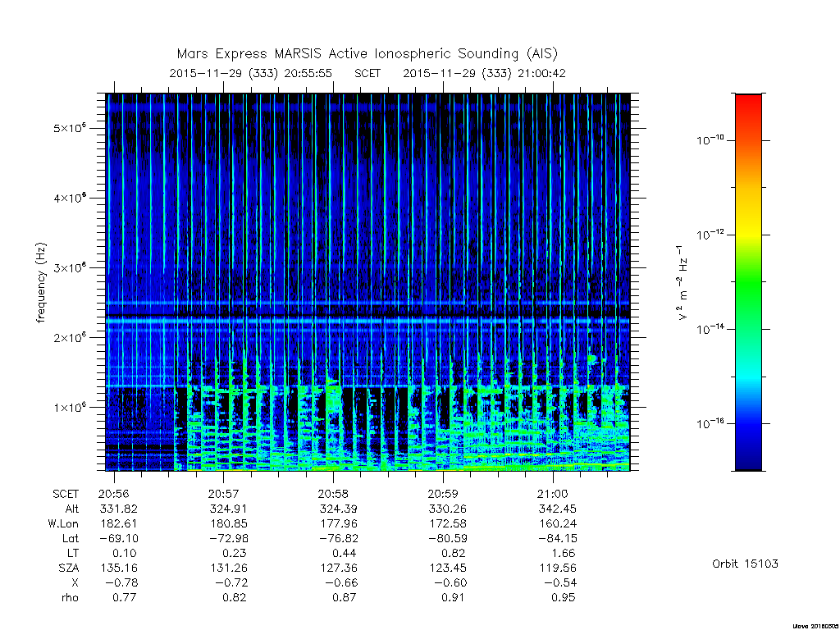Click the red top of the color bar
Screen dimensions: 840x630
748,103
